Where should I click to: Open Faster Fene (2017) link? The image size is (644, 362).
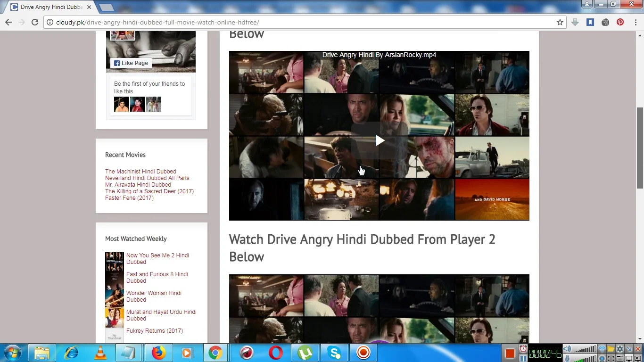pyautogui.click(x=129, y=198)
